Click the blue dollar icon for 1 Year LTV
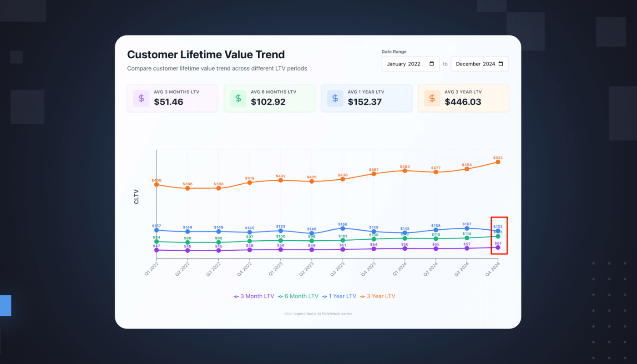Screen dimensions: 637x364 (335, 98)
